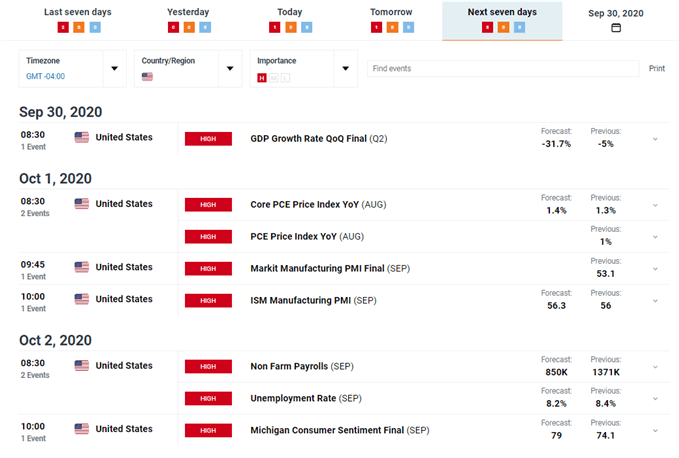Click the orange medium-impact badge under Tomorrow
679x458 pixels.
click(x=392, y=28)
